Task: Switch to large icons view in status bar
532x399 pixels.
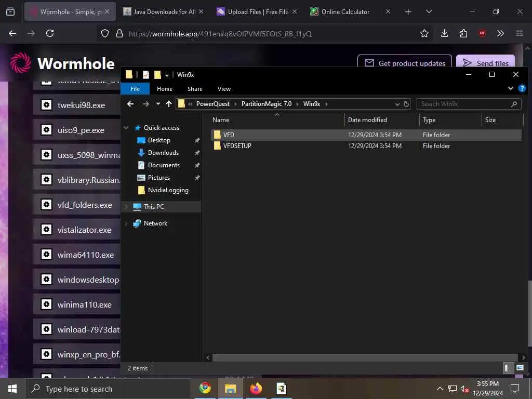Action: 520,368
